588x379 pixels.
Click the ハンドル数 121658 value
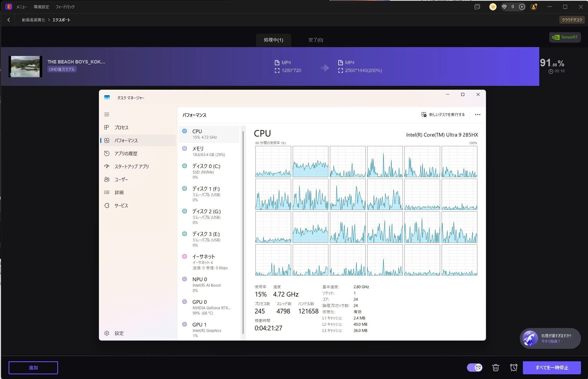click(x=308, y=311)
